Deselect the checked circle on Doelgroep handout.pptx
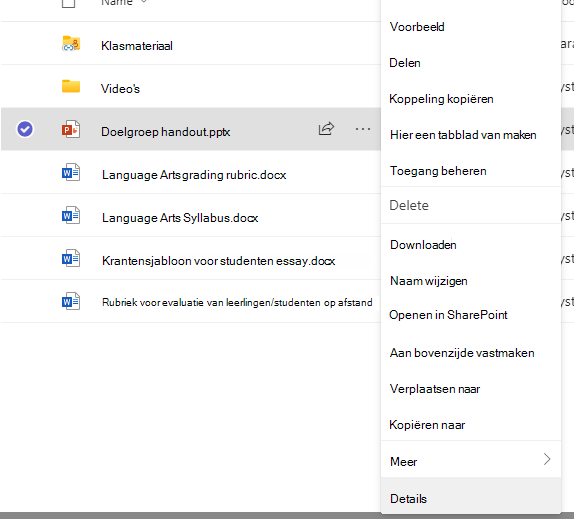The image size is (574, 519). (25, 129)
